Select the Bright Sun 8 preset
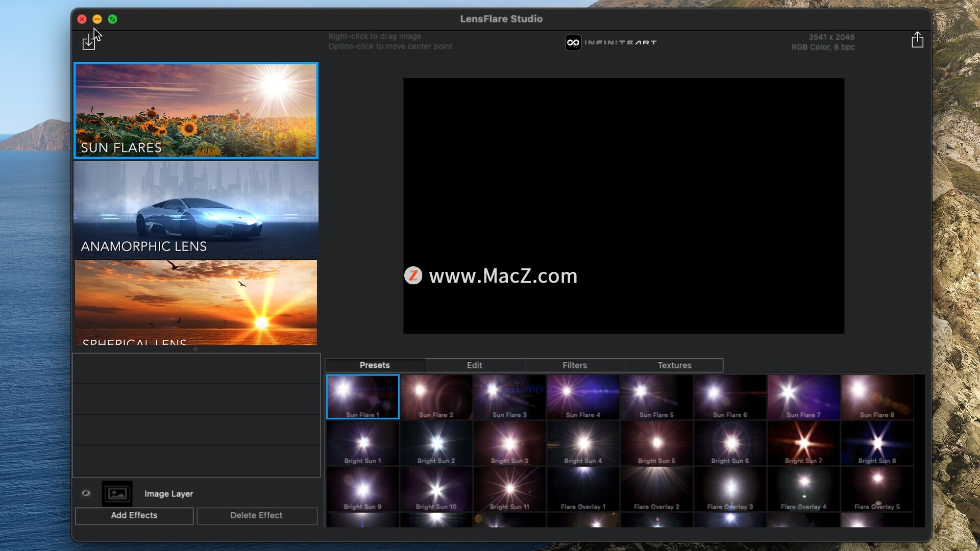Image resolution: width=980 pixels, height=551 pixels. pos(877,443)
